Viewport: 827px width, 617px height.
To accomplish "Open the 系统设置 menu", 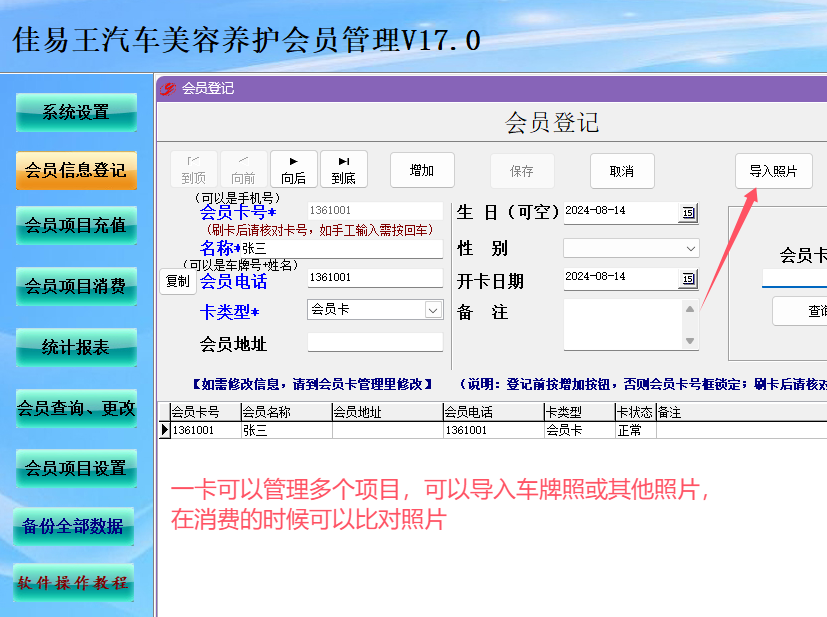I will 76,112.
